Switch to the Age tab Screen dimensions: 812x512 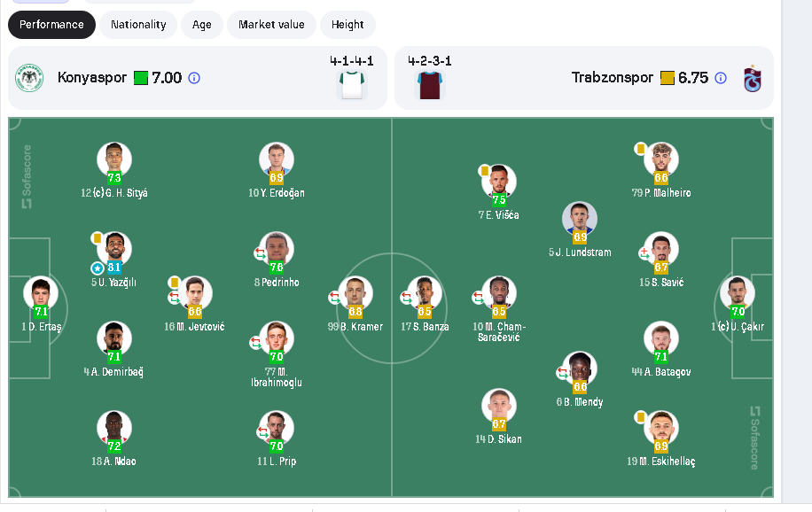coord(202,25)
